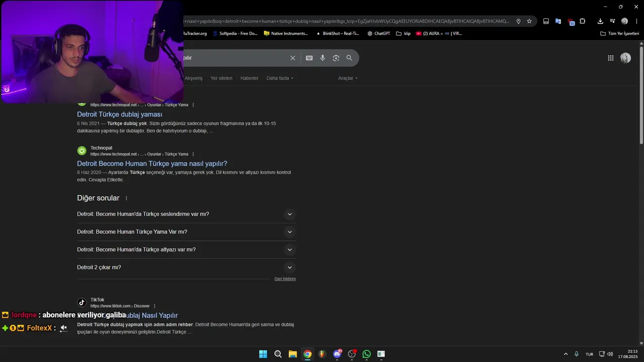
Task: Open the ChatGPT bookmark
Action: point(379,34)
